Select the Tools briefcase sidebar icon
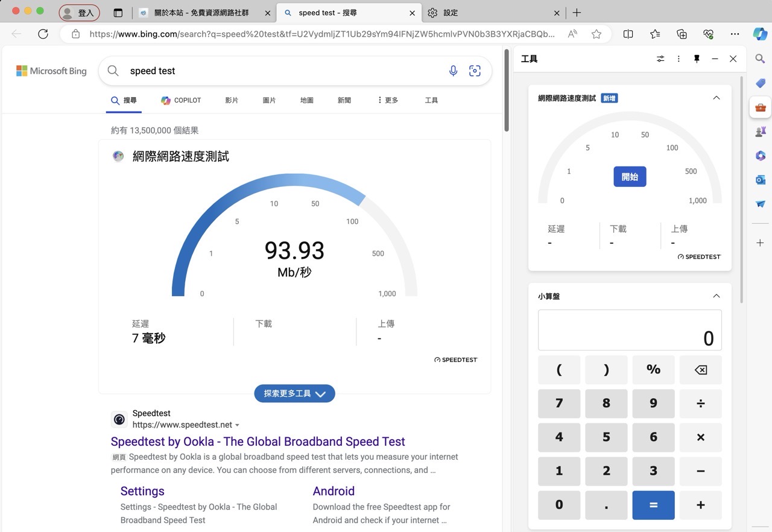 click(x=760, y=108)
